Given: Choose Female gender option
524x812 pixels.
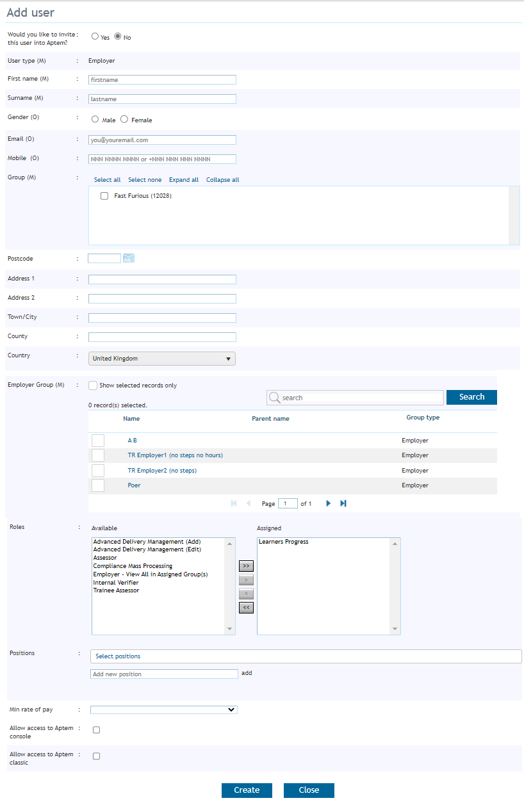Looking at the screenshot, I should (124, 119).
